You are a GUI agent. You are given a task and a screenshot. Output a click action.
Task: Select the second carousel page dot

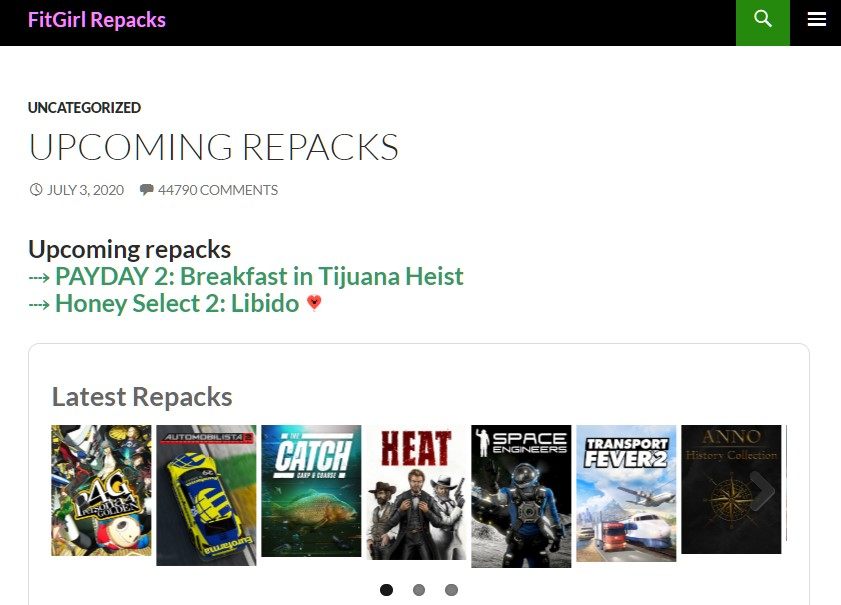point(419,590)
